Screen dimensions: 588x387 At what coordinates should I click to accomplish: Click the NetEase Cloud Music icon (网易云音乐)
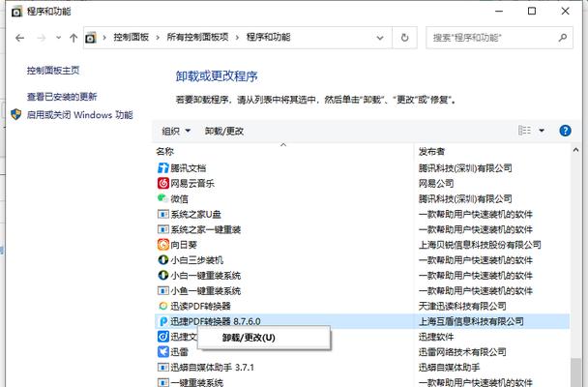click(x=163, y=184)
